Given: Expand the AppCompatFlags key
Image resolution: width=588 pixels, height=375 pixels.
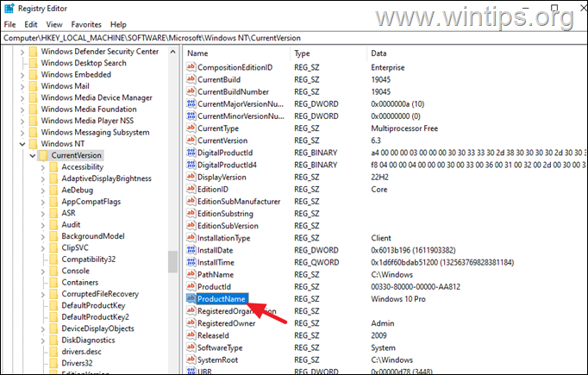Looking at the screenshot, I should (43, 202).
